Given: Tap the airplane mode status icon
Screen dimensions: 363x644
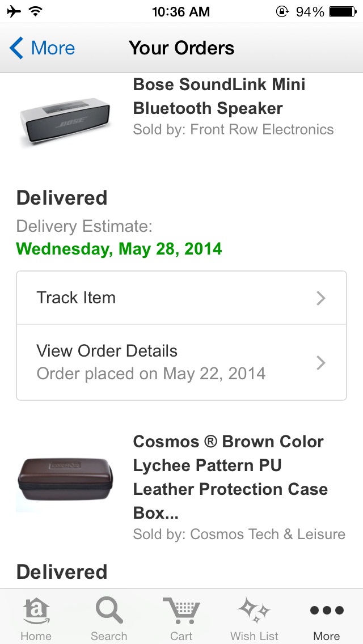Looking at the screenshot, I should (x=14, y=11).
